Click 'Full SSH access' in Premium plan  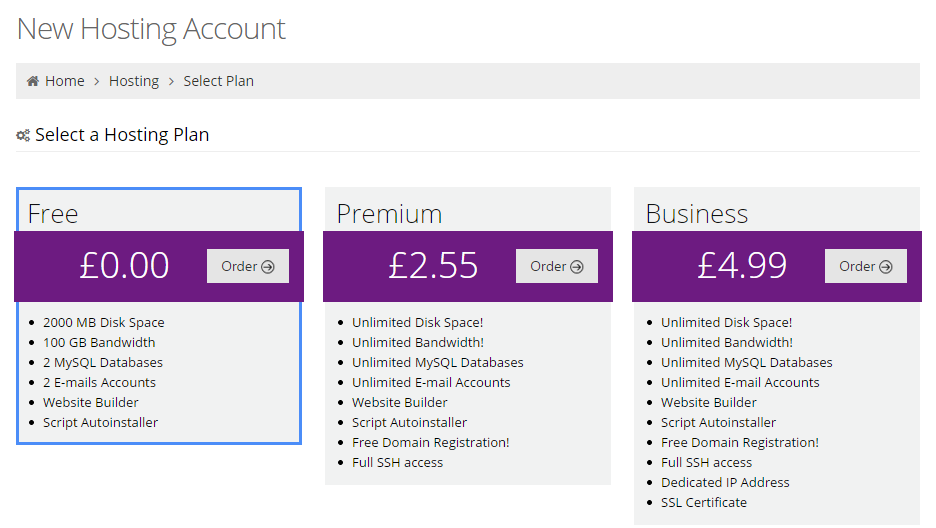click(398, 462)
